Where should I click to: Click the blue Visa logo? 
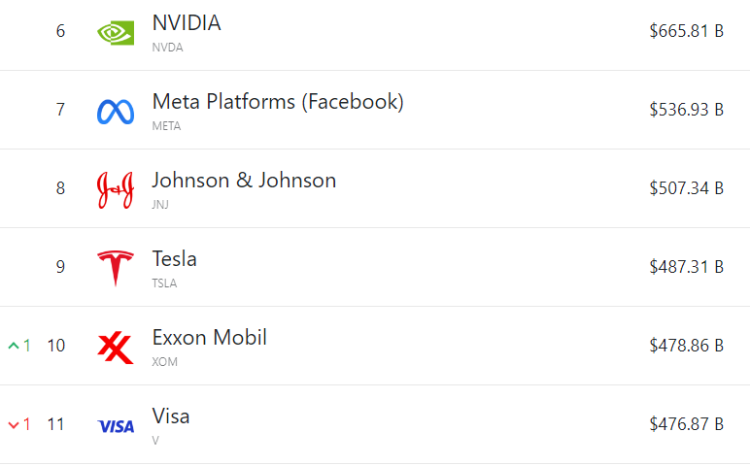116,426
